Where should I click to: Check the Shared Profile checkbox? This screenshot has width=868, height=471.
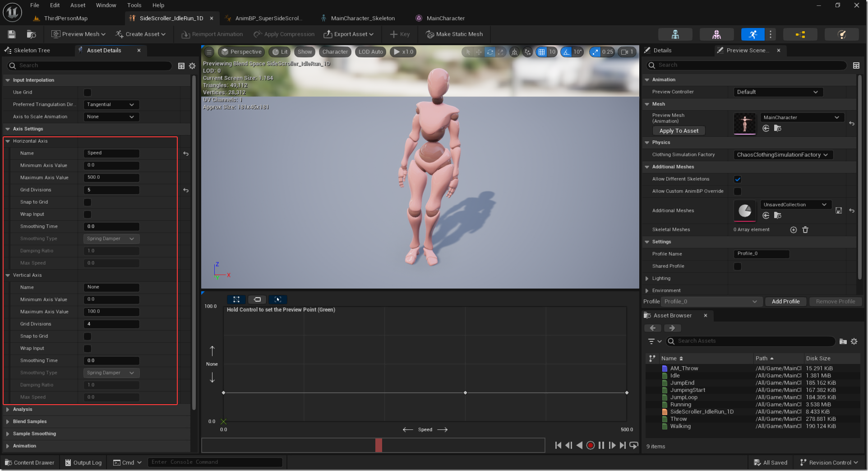pyautogui.click(x=738, y=266)
